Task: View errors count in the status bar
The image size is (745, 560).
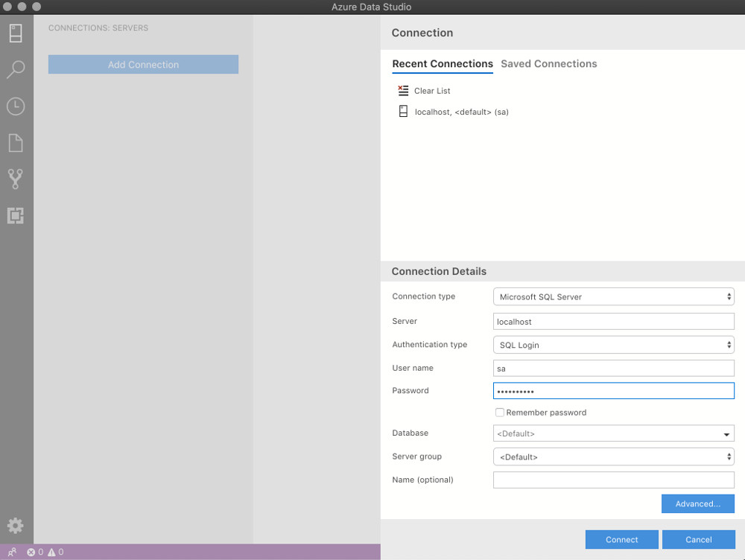Action: [x=34, y=553]
